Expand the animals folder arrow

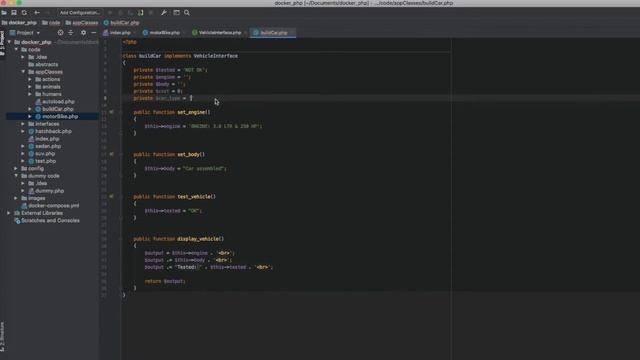tap(30, 87)
